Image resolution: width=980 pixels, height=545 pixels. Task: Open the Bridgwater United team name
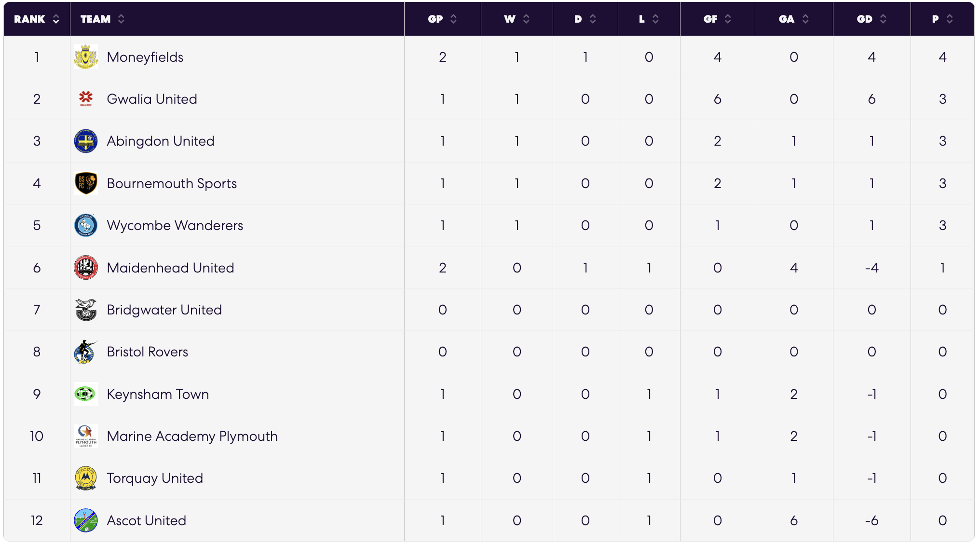click(x=164, y=310)
